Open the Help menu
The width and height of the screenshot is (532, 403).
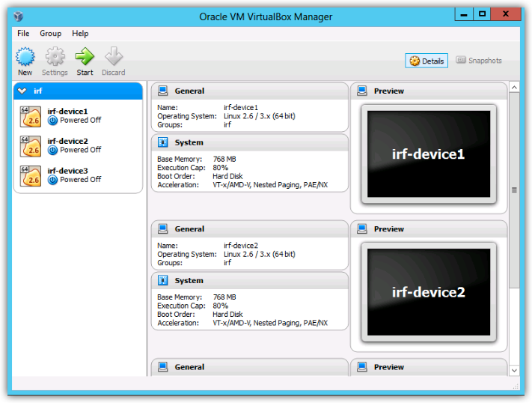(x=80, y=33)
